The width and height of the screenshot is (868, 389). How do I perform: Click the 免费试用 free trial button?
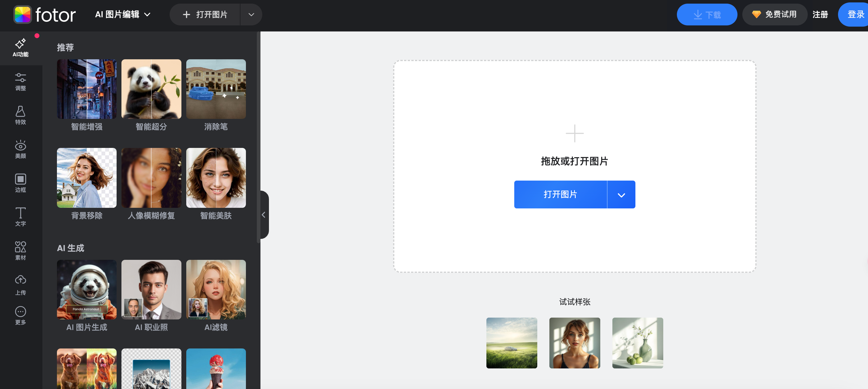pos(774,15)
